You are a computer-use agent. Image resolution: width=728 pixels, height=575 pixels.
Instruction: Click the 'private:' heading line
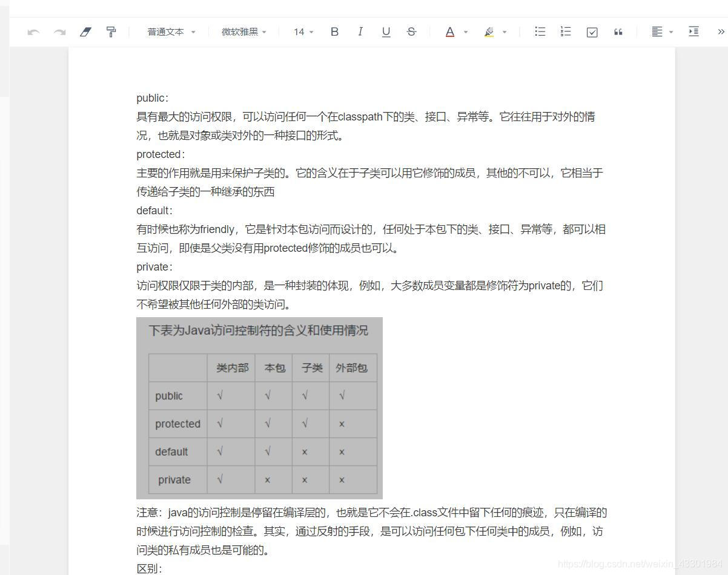coord(154,267)
